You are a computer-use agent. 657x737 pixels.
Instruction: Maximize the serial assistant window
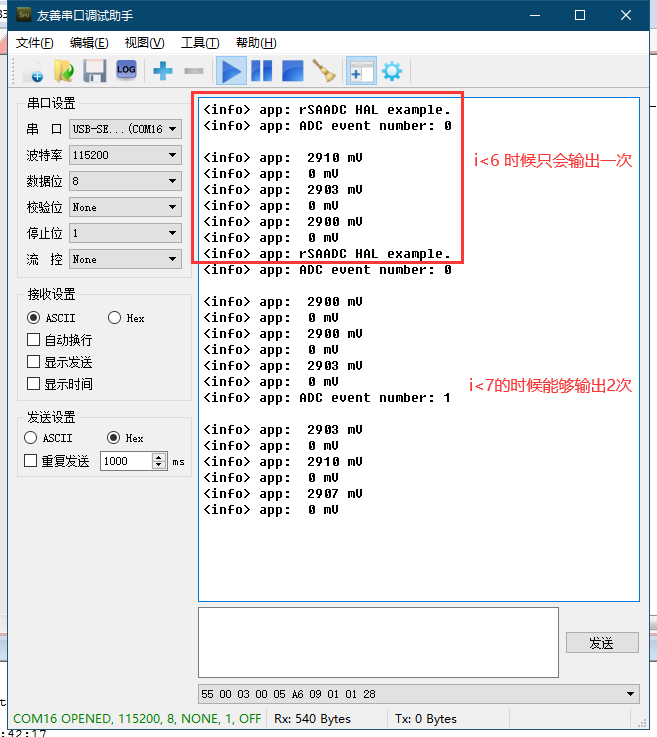tap(580, 15)
